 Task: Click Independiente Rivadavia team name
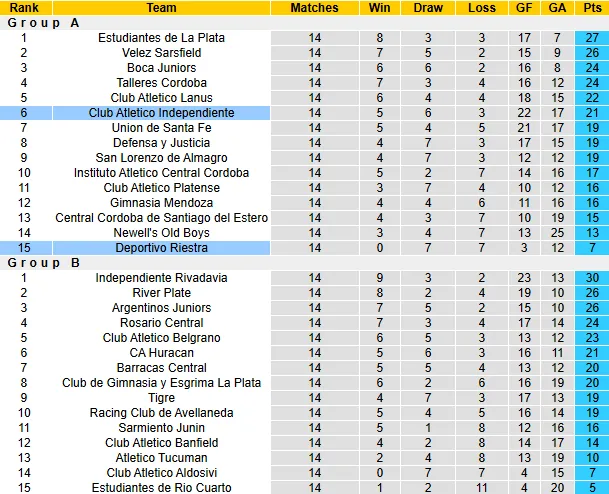coord(161,278)
